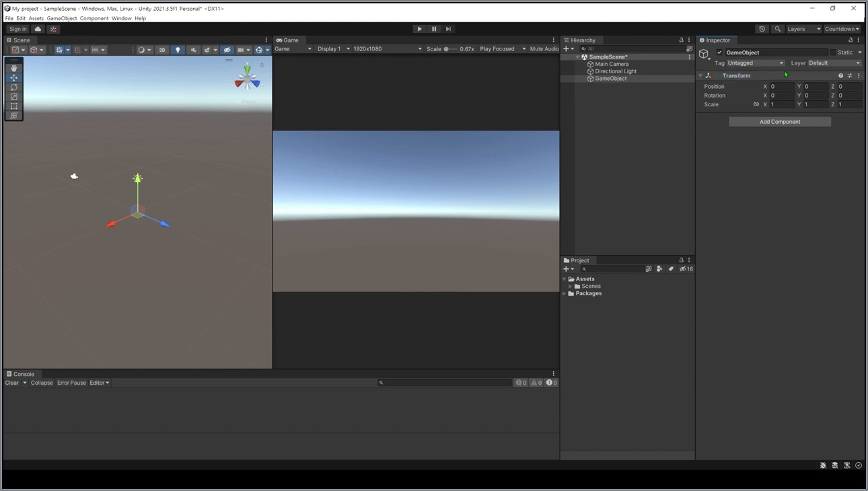Open the Undo History icon
Image resolution: width=868 pixels, height=491 pixels.
[762, 29]
